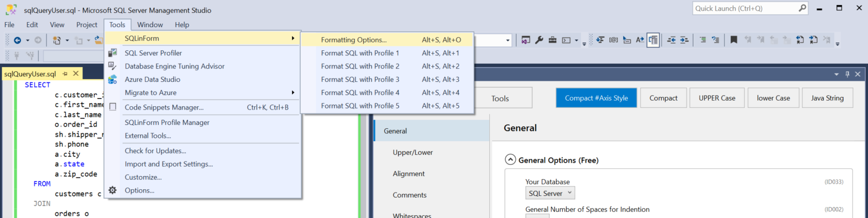868x218 pixels.
Task: Click the Clear All Bookmarks icon
Action: 827,40
